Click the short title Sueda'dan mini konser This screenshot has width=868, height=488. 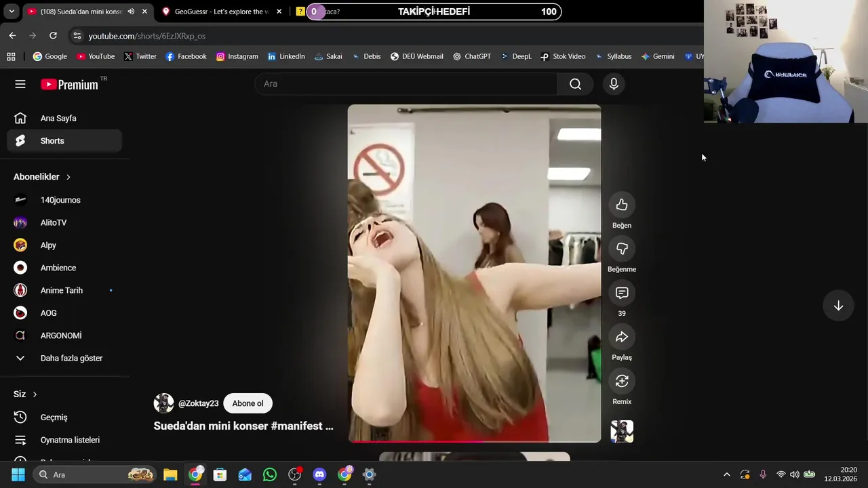(243, 426)
